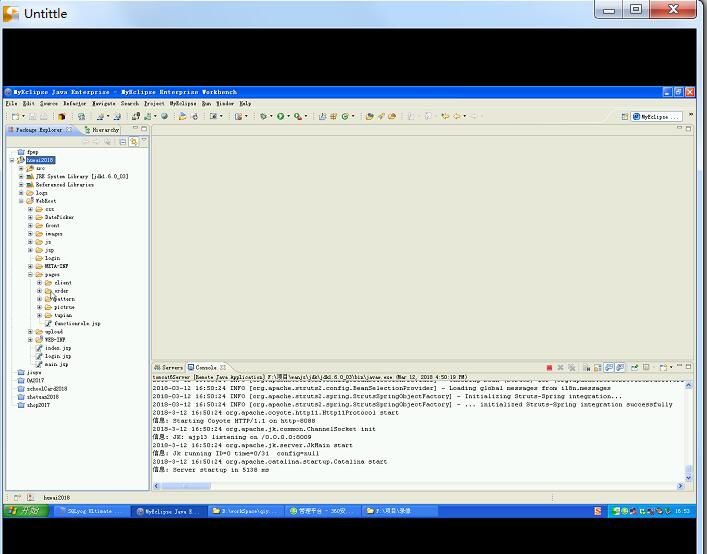The width and height of the screenshot is (707, 554).
Task: Open the MyEclipse menu
Action: click(x=183, y=104)
